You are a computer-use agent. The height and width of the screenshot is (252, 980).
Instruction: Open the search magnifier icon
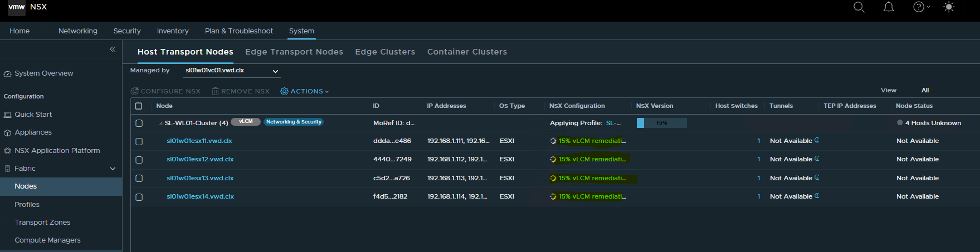(859, 7)
